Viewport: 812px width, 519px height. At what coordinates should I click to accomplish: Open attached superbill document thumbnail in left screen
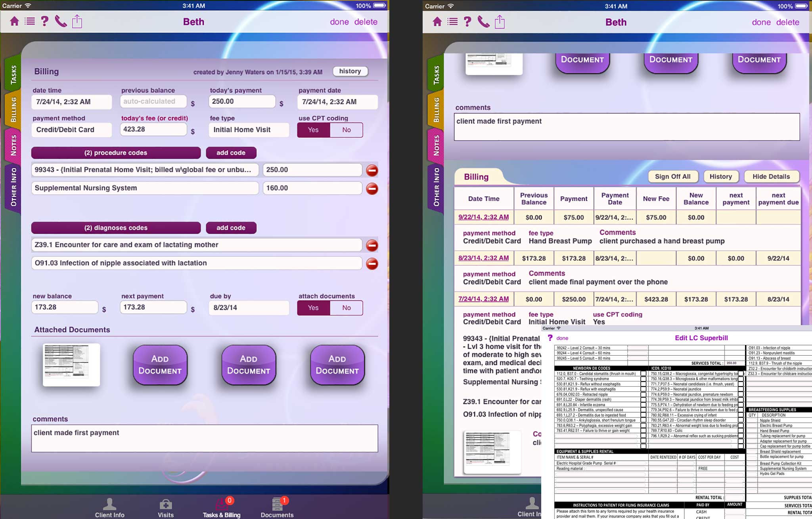pyautogui.click(x=71, y=365)
